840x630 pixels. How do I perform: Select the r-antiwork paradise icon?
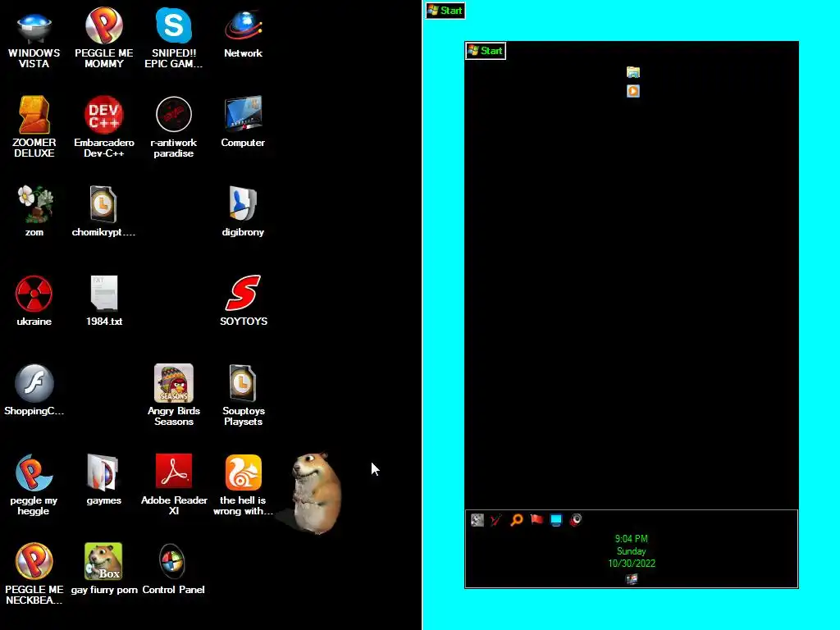tap(174, 127)
